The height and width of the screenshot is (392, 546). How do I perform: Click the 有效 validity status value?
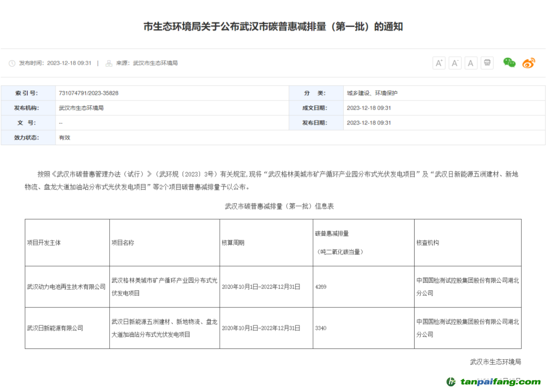point(64,138)
